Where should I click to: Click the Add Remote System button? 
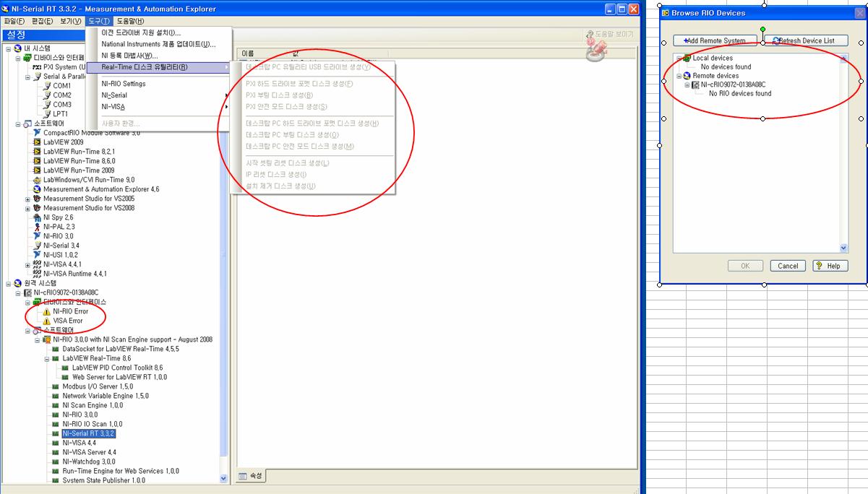point(716,40)
